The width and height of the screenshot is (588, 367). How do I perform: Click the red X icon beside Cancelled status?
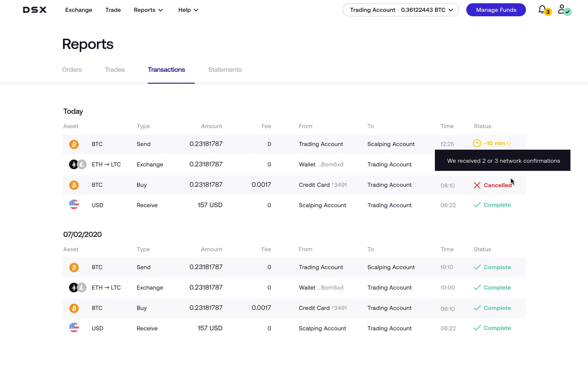(x=477, y=185)
